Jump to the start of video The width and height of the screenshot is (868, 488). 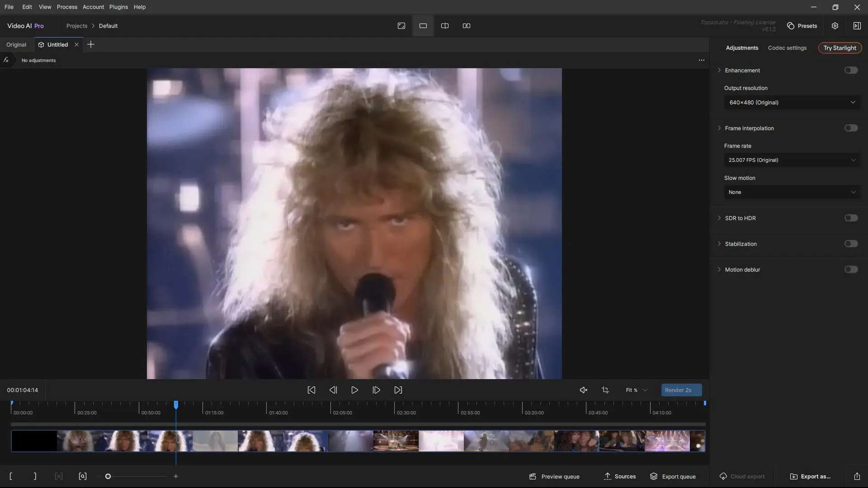tap(311, 390)
